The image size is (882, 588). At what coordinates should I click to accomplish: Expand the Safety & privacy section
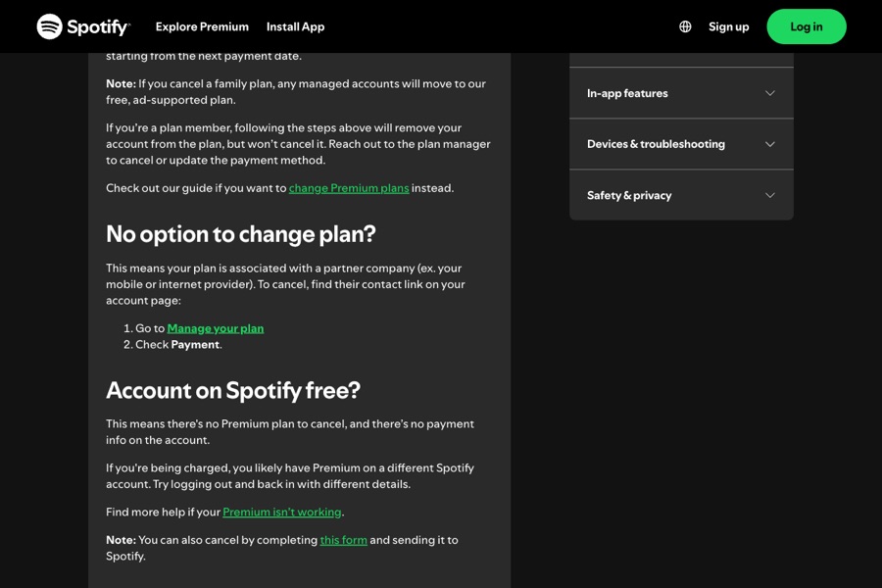pos(681,195)
